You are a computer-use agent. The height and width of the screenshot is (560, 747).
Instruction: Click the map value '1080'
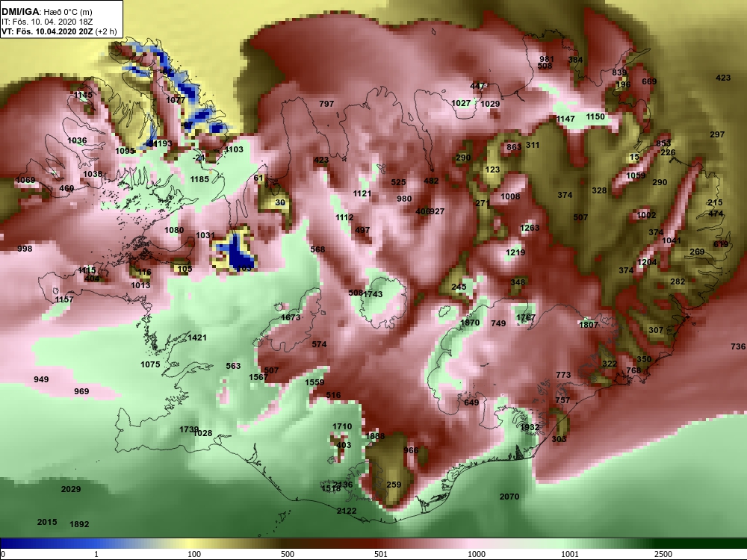point(174,231)
